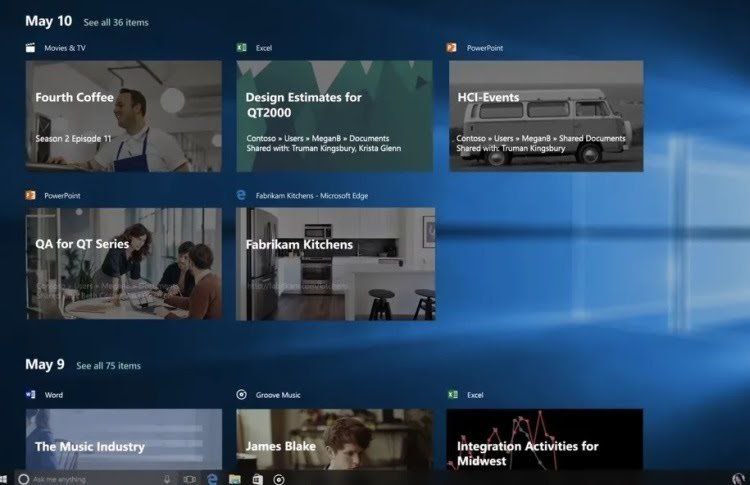Click the Cortana circle icon
The height and width of the screenshot is (485, 750).
[23, 479]
